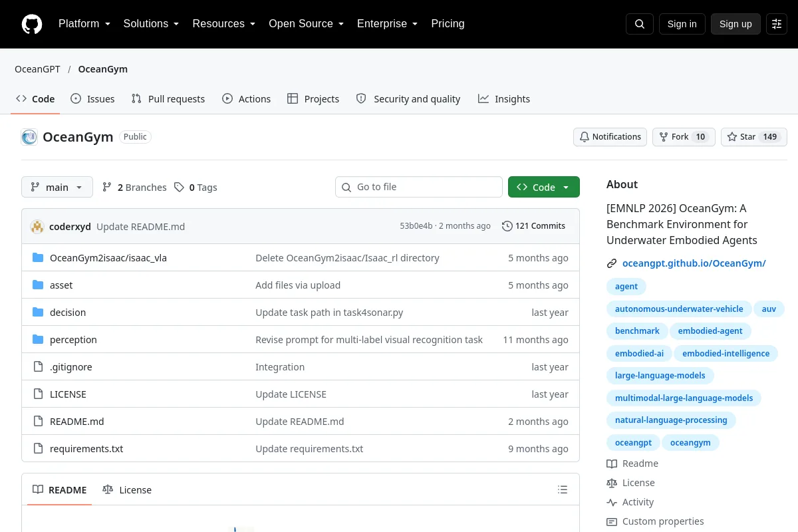Image resolution: width=798 pixels, height=532 pixels.
Task: Select the License tab beside README
Action: pos(127,490)
